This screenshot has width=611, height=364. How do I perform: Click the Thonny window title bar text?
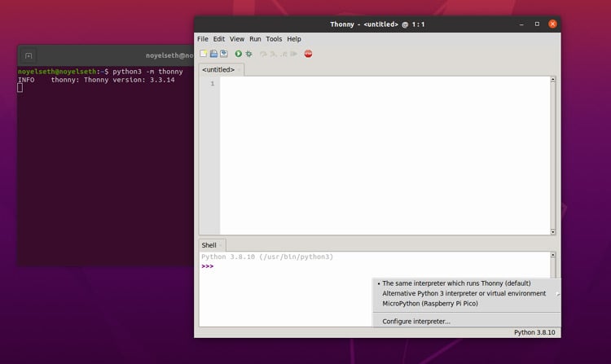pos(377,24)
